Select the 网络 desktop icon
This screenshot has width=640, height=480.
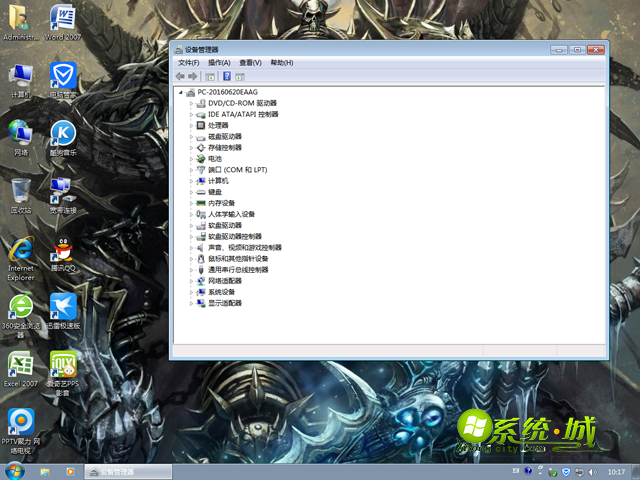20,138
